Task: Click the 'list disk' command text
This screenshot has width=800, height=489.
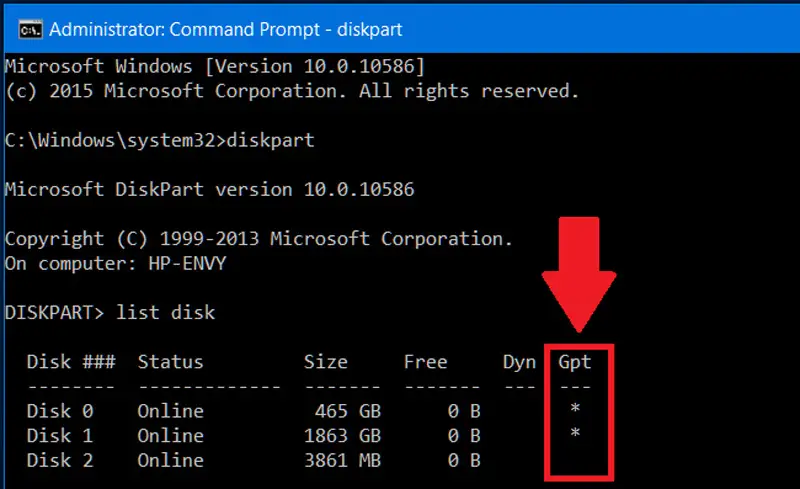Action: tap(165, 313)
